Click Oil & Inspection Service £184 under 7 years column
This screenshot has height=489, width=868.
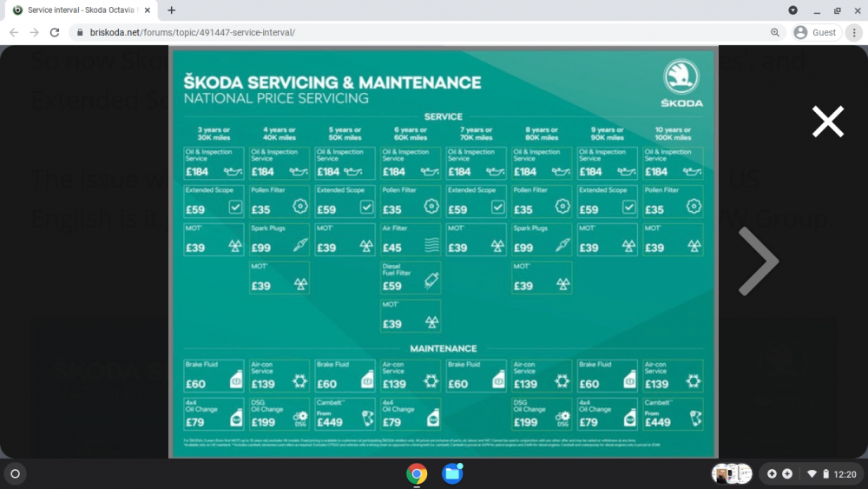(x=476, y=162)
